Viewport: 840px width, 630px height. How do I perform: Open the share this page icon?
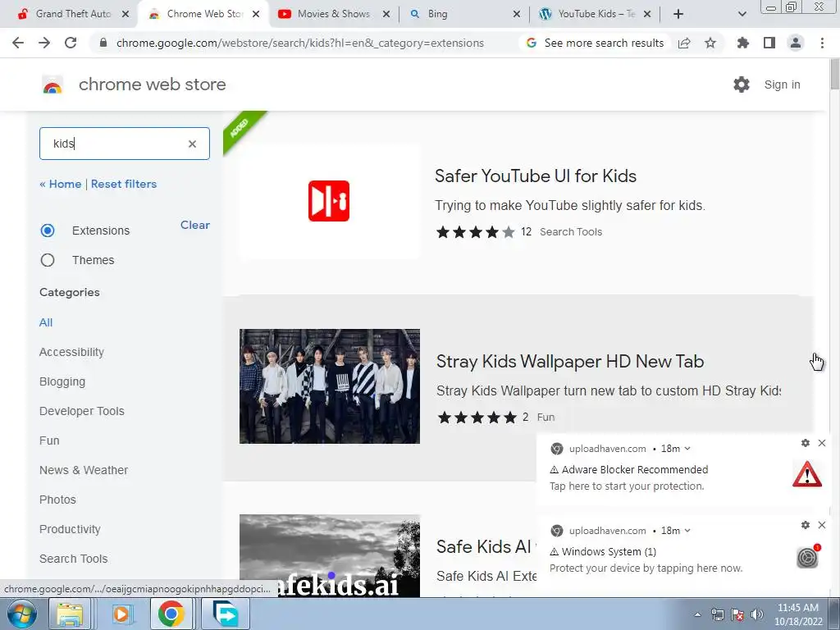[684, 43]
